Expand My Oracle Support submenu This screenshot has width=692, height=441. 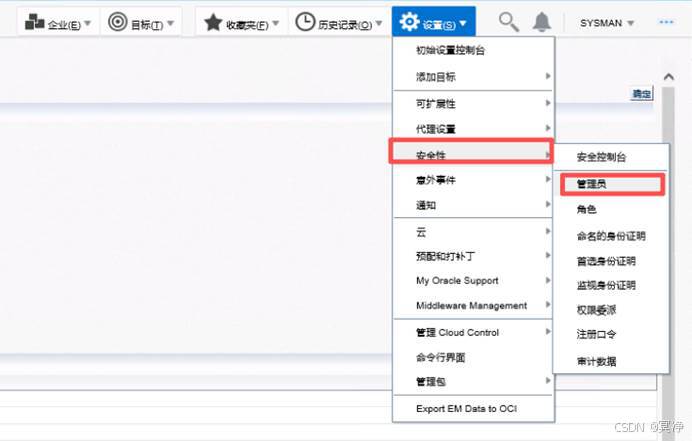click(473, 281)
